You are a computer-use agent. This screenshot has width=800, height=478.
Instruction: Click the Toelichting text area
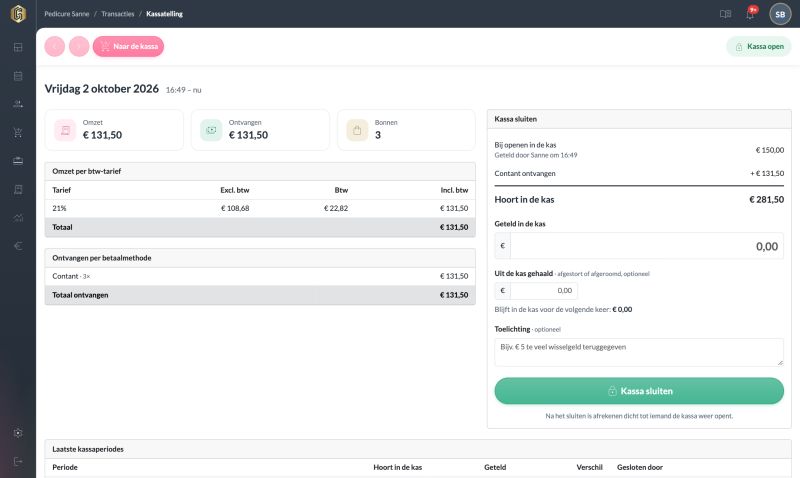click(639, 352)
